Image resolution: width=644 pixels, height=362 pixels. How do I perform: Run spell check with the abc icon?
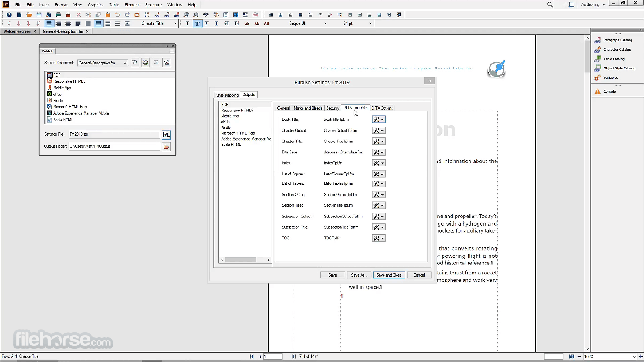point(206,15)
